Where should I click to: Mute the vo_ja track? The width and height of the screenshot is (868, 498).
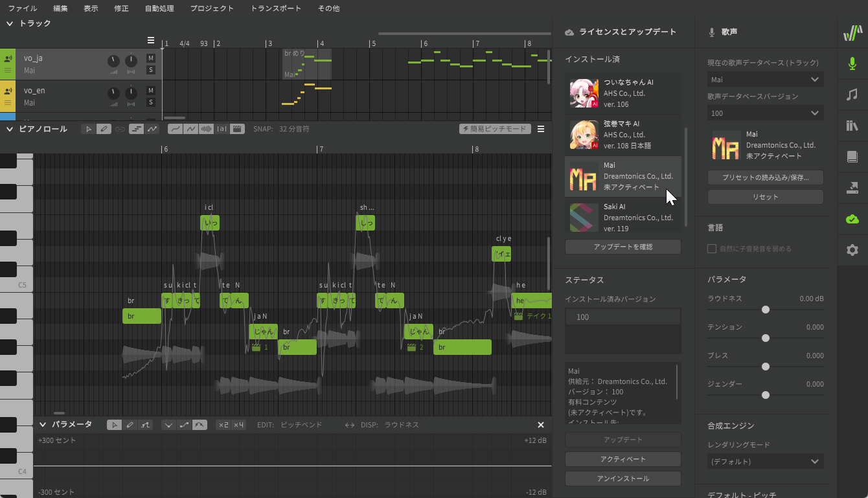click(151, 58)
